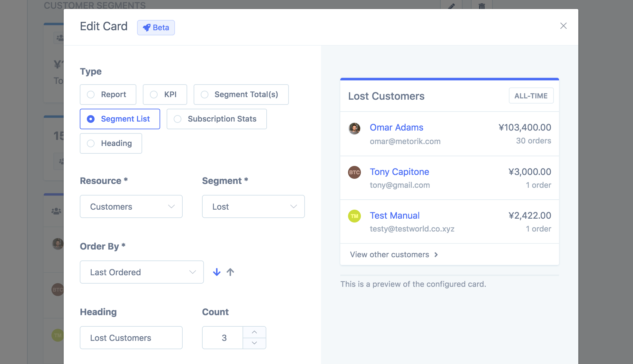Click the Heading text input field

(x=131, y=338)
